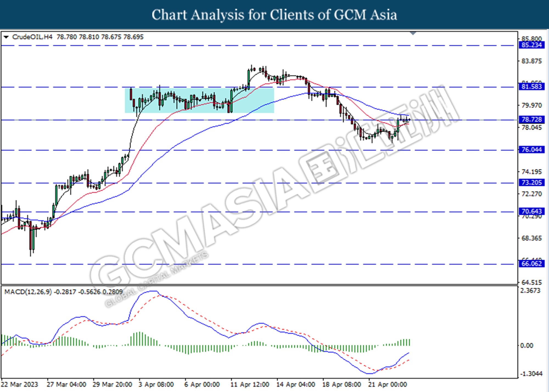This screenshot has height=392, width=549.
Task: Click the 14 Apr 04:00 time label
Action: 296,384
